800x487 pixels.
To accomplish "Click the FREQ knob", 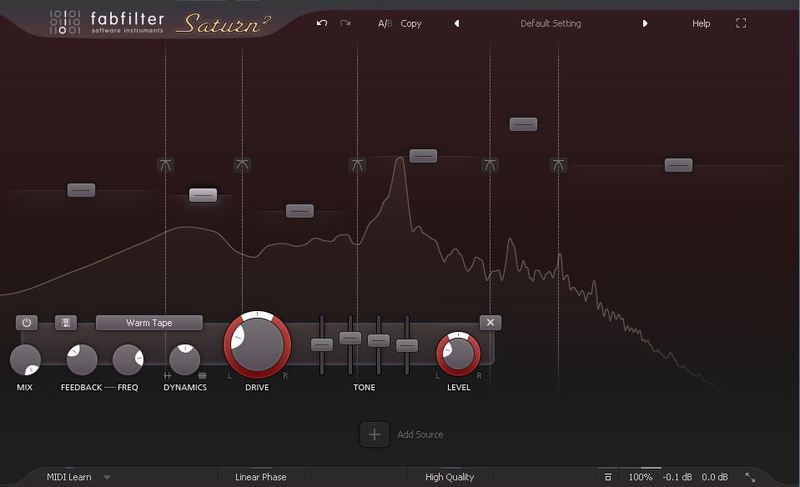I will 128,360.
